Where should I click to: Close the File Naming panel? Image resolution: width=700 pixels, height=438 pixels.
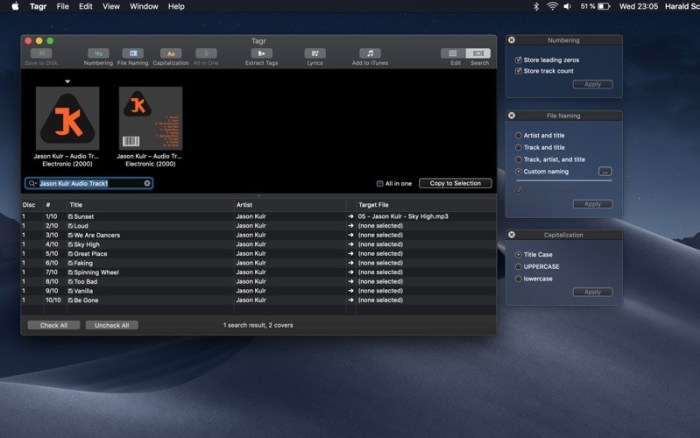click(x=512, y=116)
